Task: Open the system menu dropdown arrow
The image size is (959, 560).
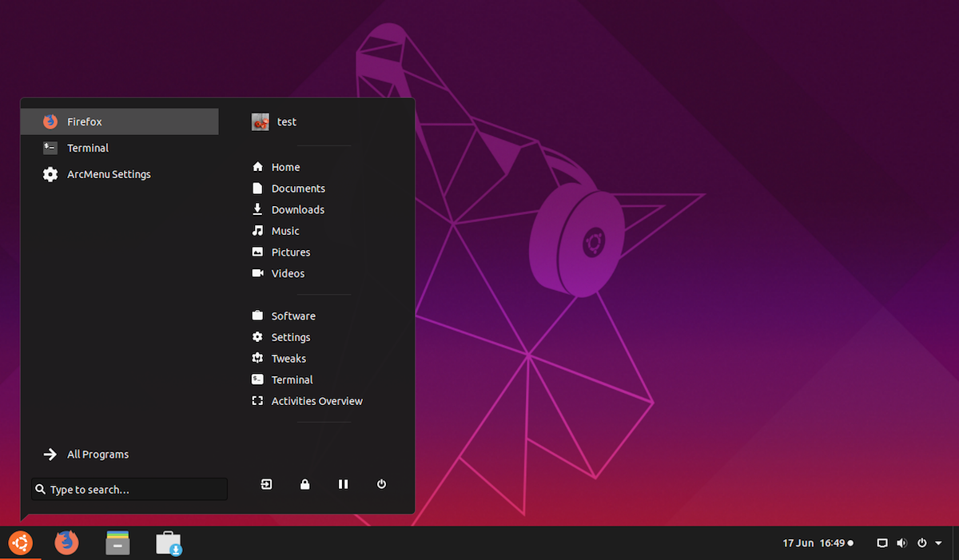Action: point(938,543)
